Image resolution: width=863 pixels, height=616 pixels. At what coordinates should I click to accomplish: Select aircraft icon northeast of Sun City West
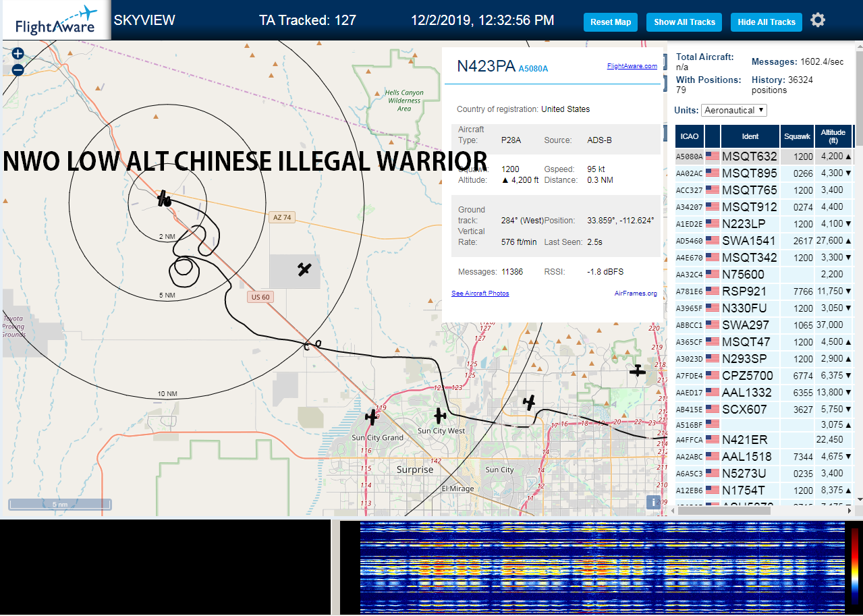(x=530, y=403)
